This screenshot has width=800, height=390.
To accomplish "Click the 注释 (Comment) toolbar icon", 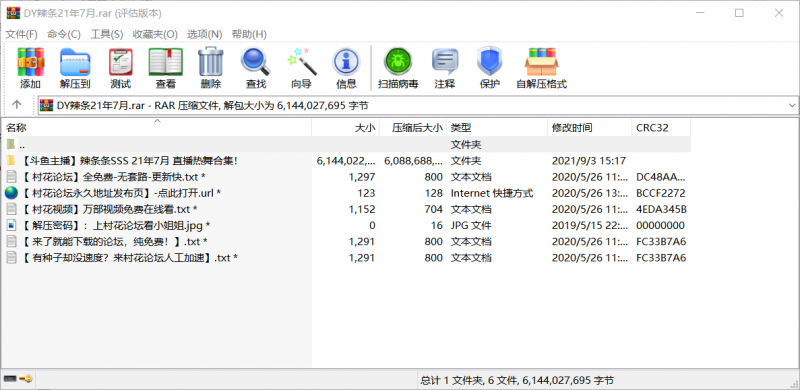I will 444,62.
